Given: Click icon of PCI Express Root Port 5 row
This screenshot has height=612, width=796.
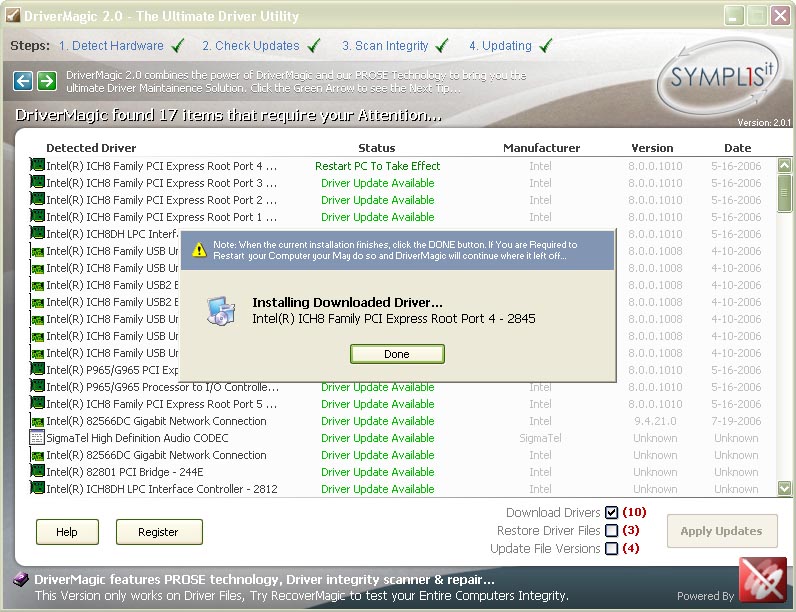Looking at the screenshot, I should pos(37,403).
